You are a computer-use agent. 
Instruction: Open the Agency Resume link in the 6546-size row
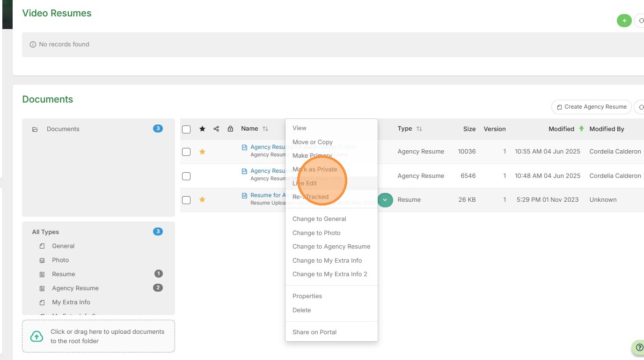click(x=268, y=171)
